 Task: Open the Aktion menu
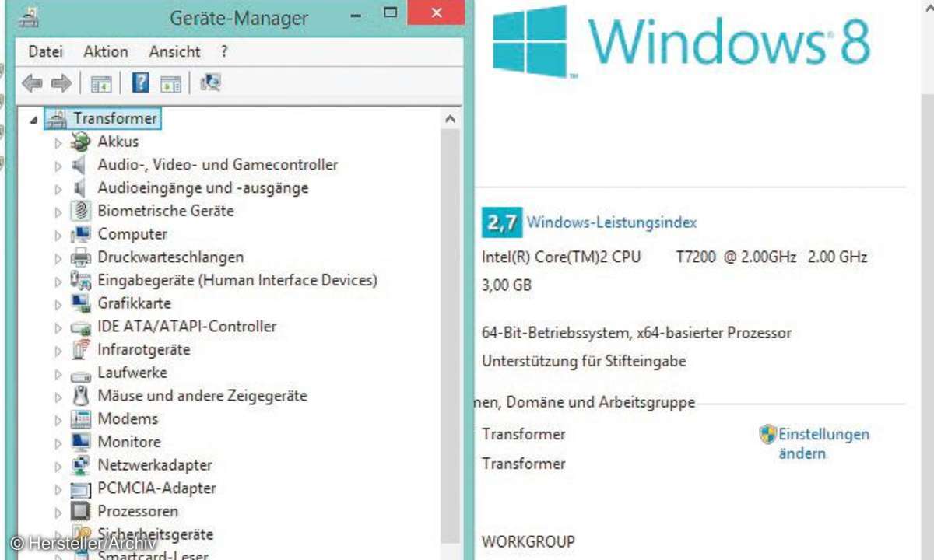click(x=106, y=52)
